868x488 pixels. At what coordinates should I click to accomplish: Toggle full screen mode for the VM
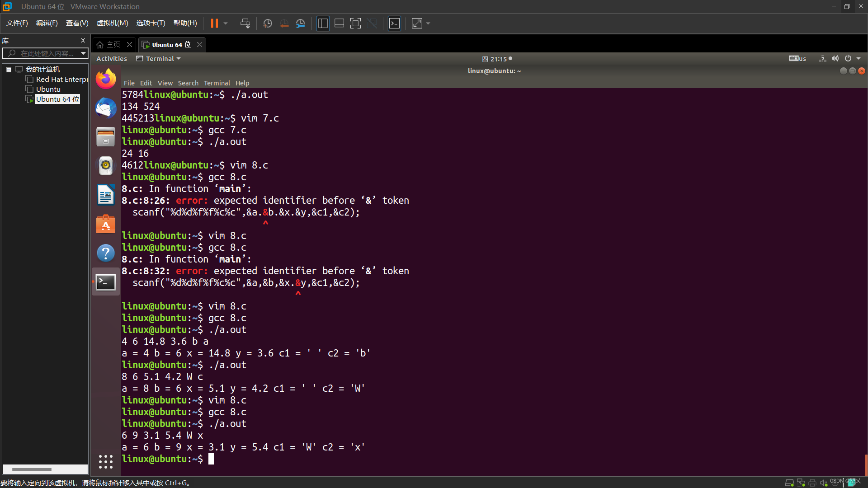(355, 23)
